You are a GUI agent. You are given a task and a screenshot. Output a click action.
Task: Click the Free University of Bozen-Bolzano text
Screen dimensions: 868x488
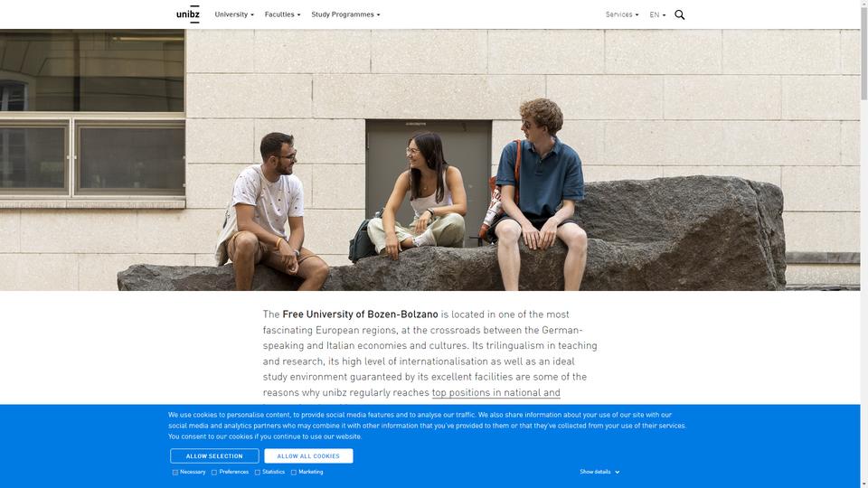(360, 314)
